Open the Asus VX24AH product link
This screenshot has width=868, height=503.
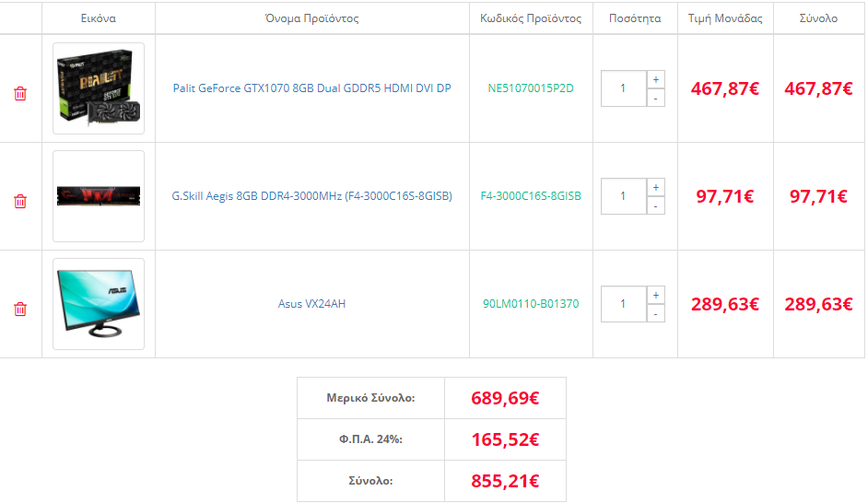311,304
